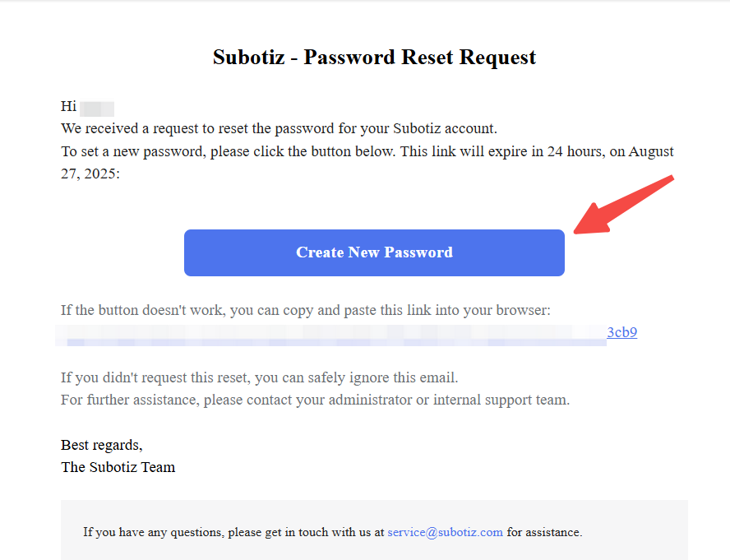Click the Create New Password button

click(x=374, y=252)
